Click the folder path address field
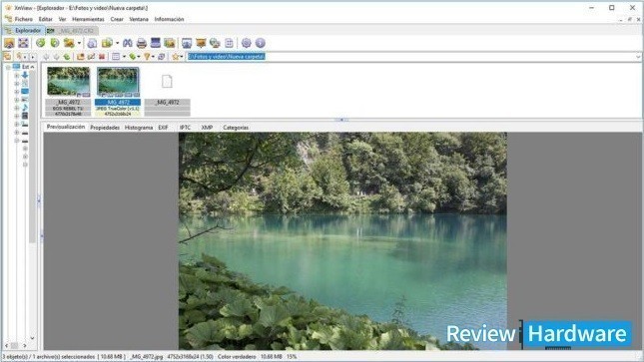This screenshot has width=644, height=362. pos(412,57)
